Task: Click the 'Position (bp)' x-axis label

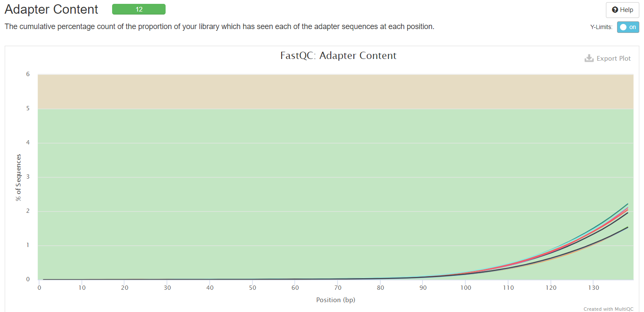Action: 335,300
